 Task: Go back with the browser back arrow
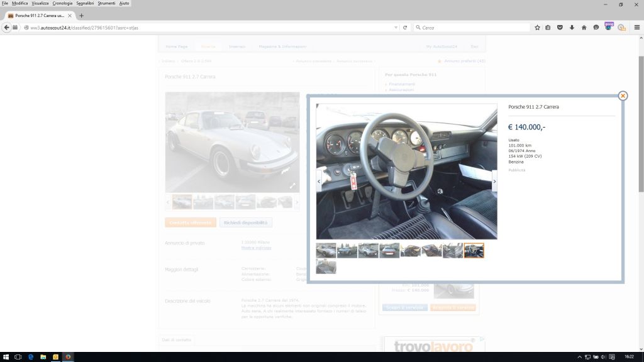(x=6, y=28)
